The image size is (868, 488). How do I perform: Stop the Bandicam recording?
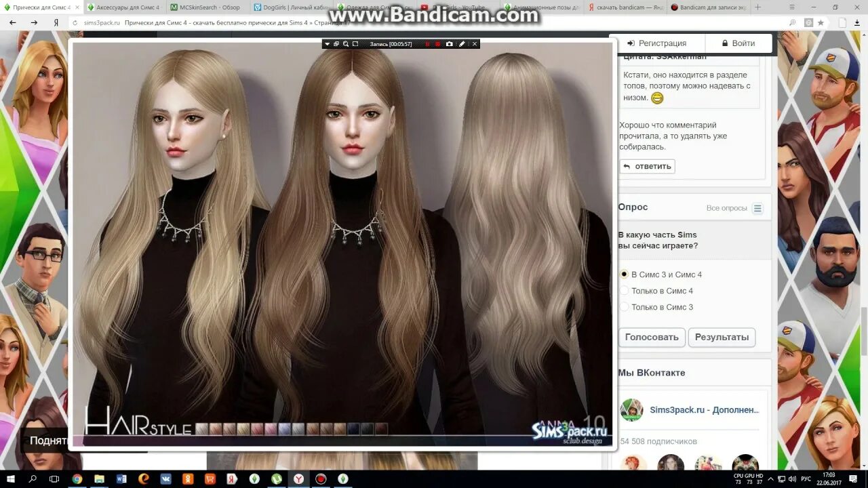tap(437, 44)
